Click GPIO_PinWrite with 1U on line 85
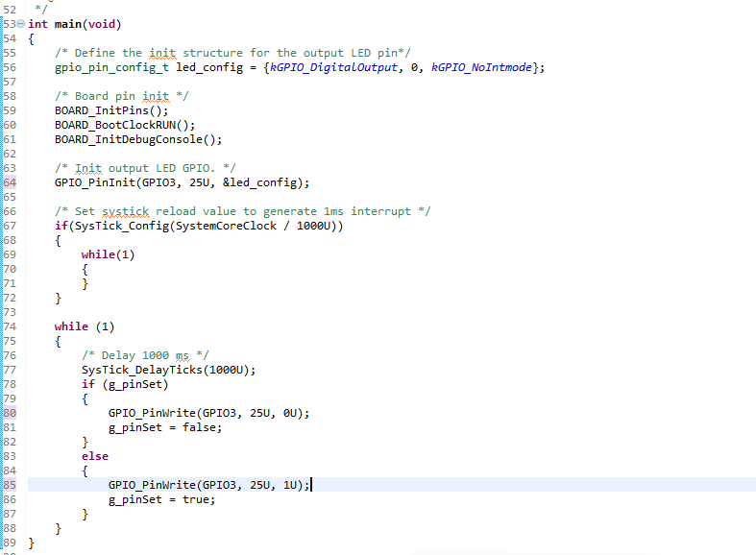This screenshot has height=555, width=756. click(208, 485)
